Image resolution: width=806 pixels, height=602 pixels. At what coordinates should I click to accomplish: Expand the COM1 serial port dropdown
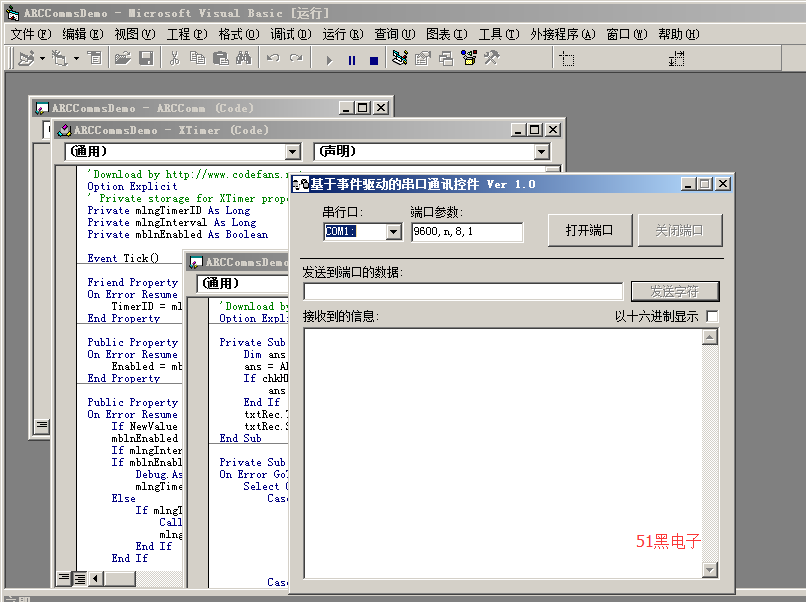click(x=393, y=232)
